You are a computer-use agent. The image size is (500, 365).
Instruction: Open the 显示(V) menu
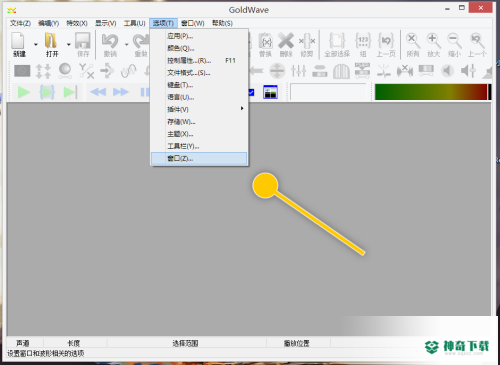click(106, 23)
